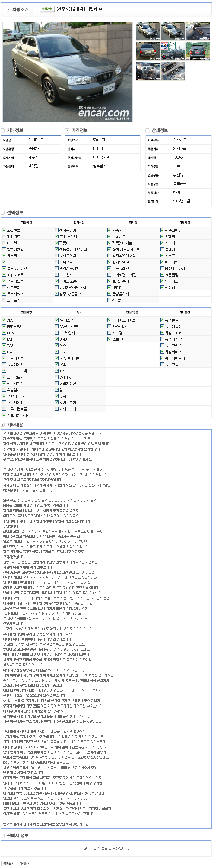
Task: Click the 기타옵션 column header
Action: click(x=185, y=313)
